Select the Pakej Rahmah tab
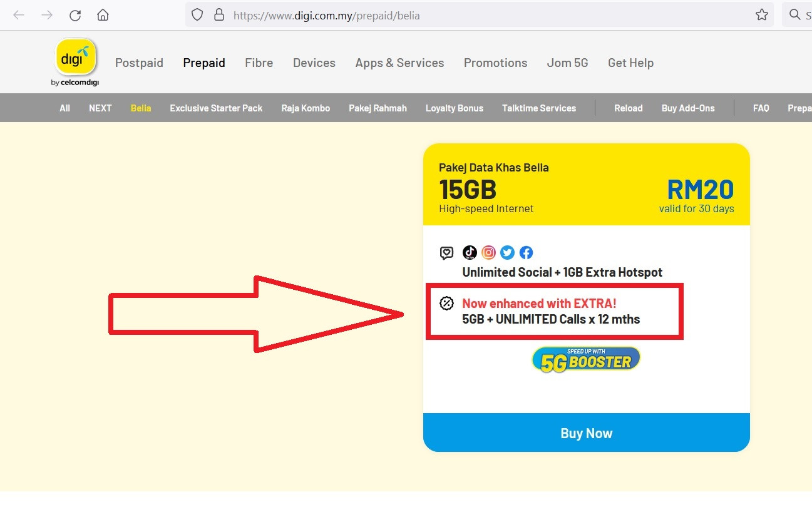 click(378, 108)
